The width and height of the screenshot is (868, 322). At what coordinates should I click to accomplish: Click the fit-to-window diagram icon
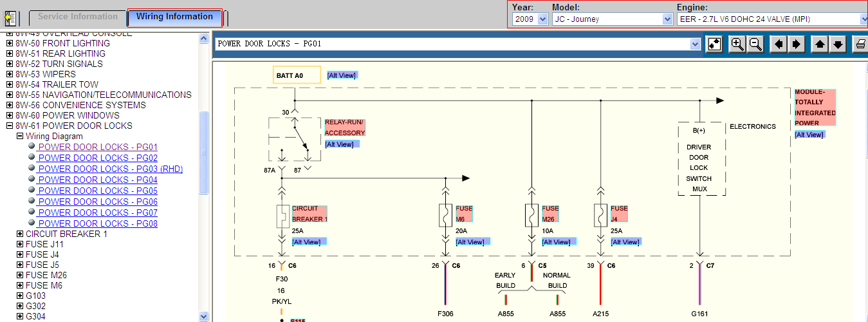coord(714,44)
